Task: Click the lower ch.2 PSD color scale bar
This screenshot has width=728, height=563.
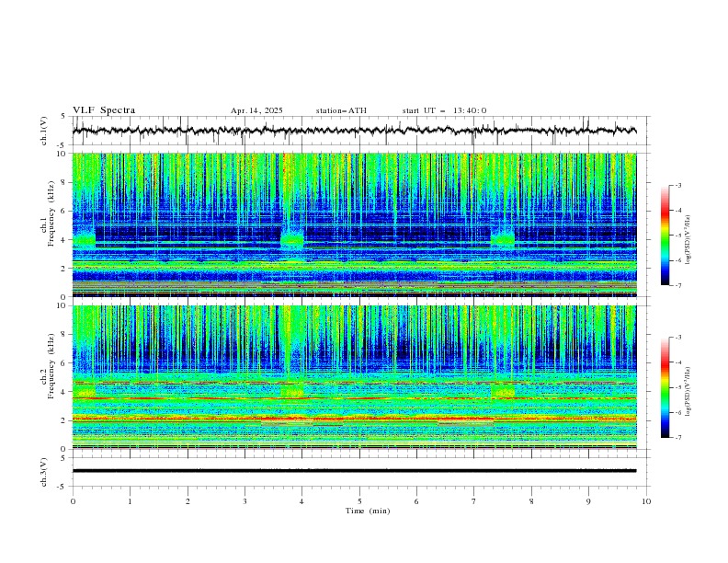Action: pos(665,387)
